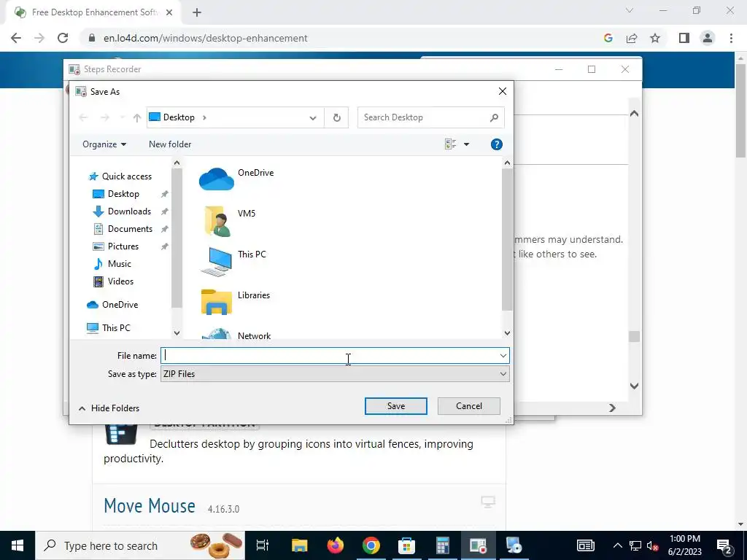Collapse the folder pane with Hide Folders
Image resolution: width=747 pixels, height=560 pixels.
(109, 408)
